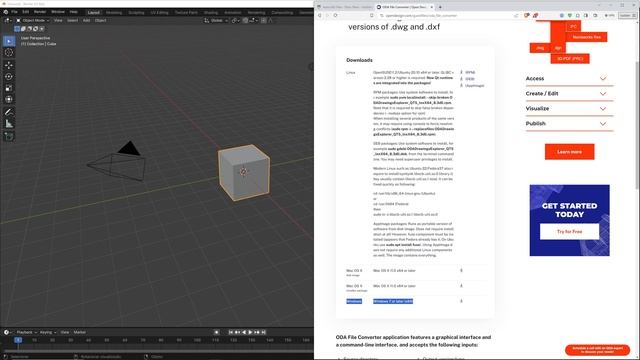Choose second selection mode icon (extend)
Image resolution: width=640 pixels, height=360 pixels.
(23, 29)
